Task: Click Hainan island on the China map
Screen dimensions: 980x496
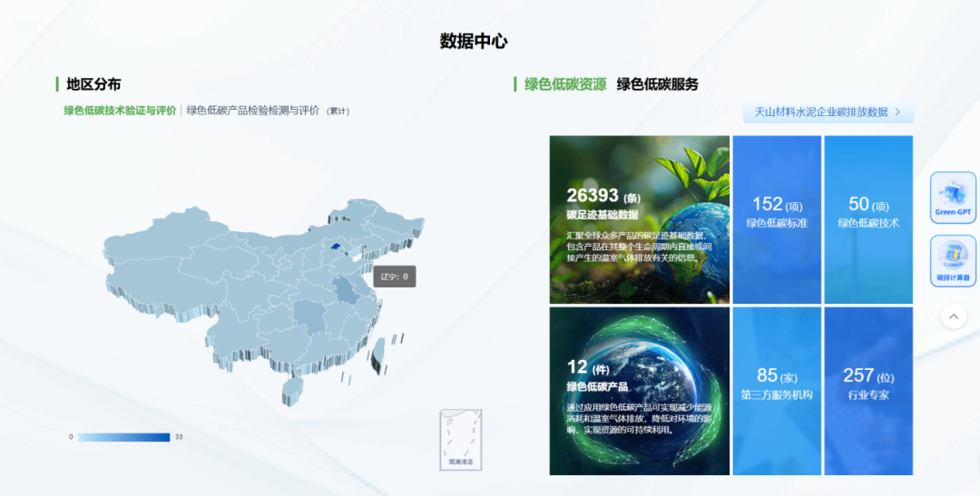Action: click(292, 389)
